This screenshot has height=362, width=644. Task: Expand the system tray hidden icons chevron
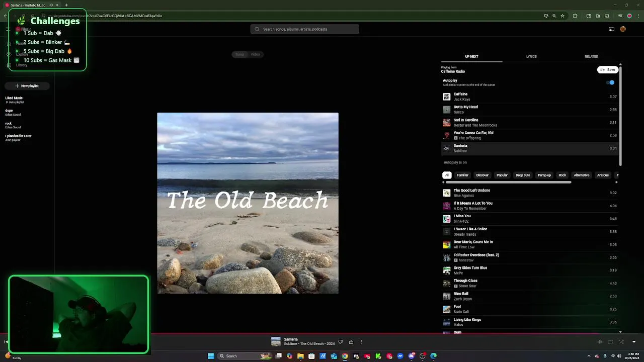click(589, 356)
